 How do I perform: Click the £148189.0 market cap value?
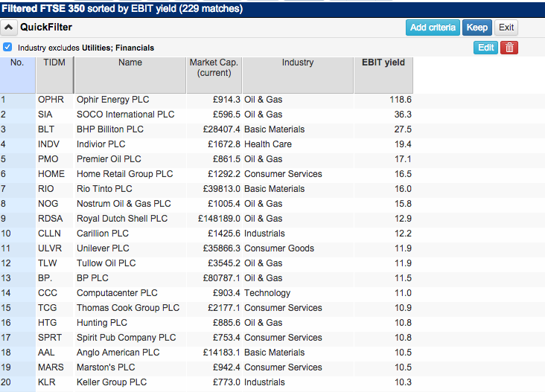(220, 219)
